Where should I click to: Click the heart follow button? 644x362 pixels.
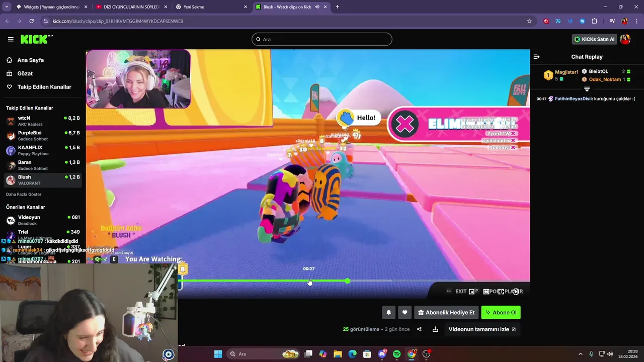[x=405, y=312]
